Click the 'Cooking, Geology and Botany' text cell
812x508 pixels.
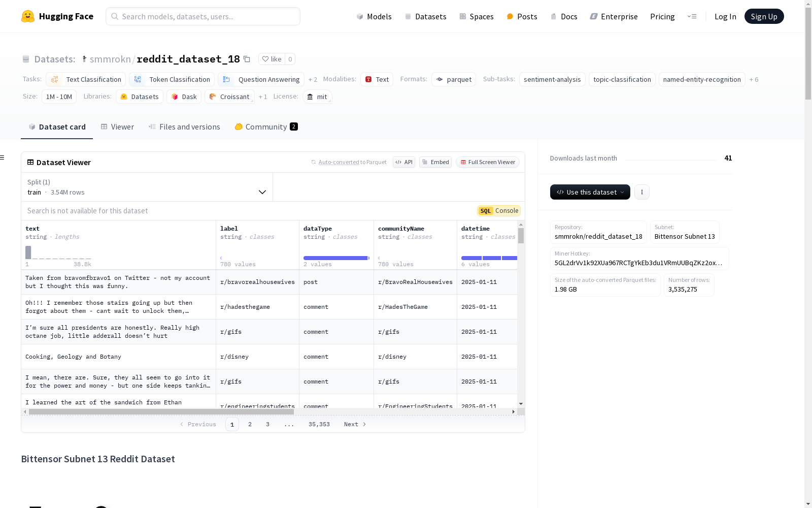point(118,357)
